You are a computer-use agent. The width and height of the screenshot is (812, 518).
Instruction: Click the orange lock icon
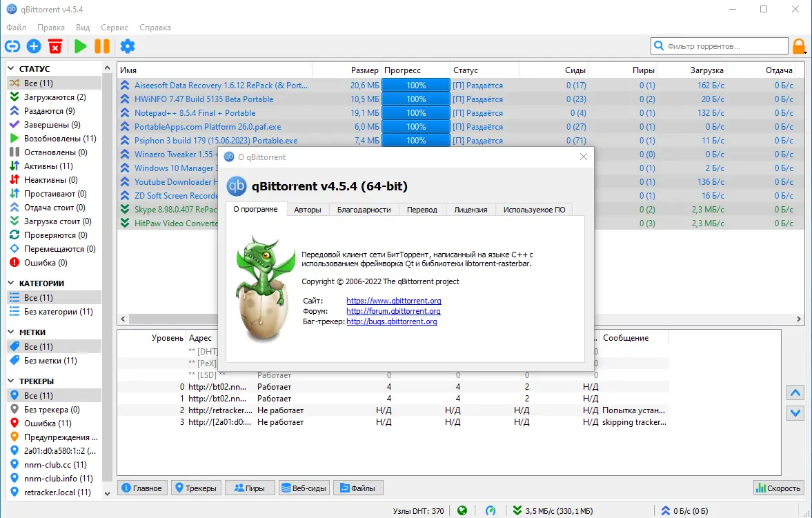click(799, 46)
